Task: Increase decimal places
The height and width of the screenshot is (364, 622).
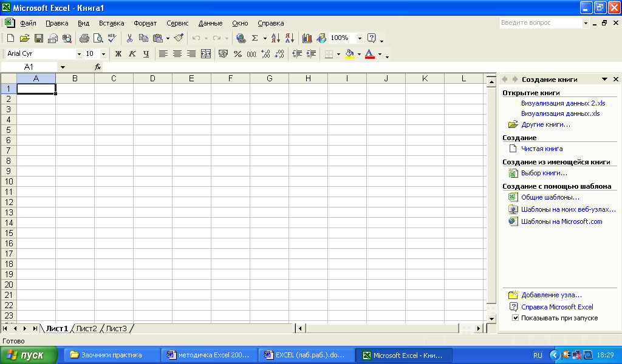Action: pos(266,54)
